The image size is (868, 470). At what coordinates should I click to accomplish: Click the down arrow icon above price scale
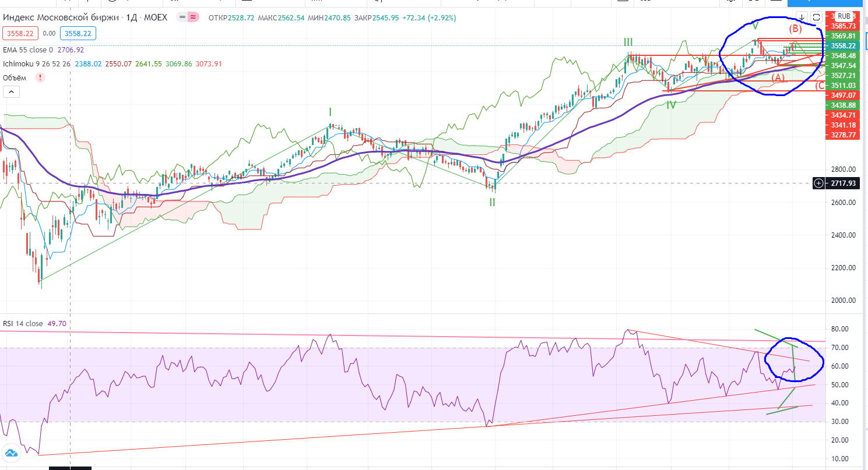[x=802, y=17]
